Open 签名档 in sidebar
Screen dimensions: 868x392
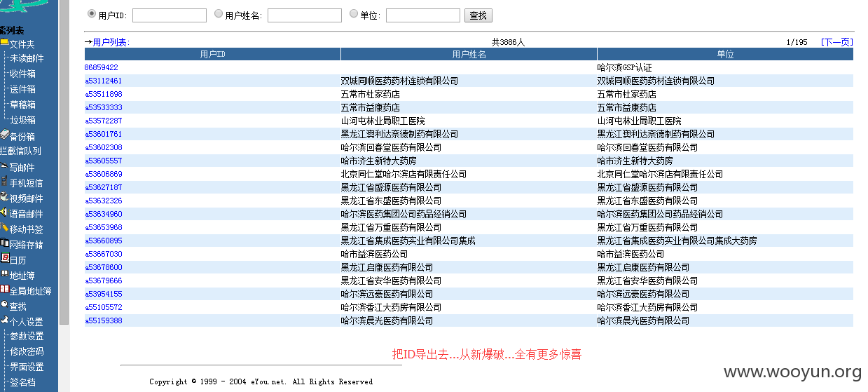(22, 382)
